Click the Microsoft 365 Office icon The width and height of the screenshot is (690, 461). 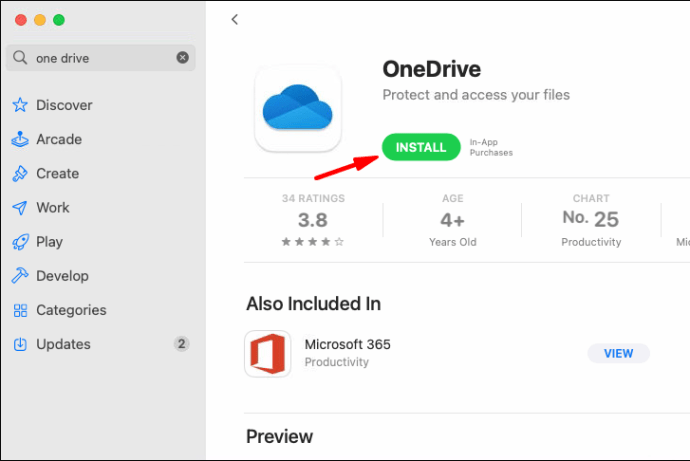(x=268, y=354)
